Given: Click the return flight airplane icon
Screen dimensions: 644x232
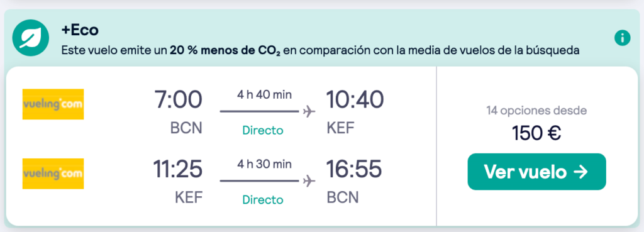Looking at the screenshot, I should tap(309, 180).
